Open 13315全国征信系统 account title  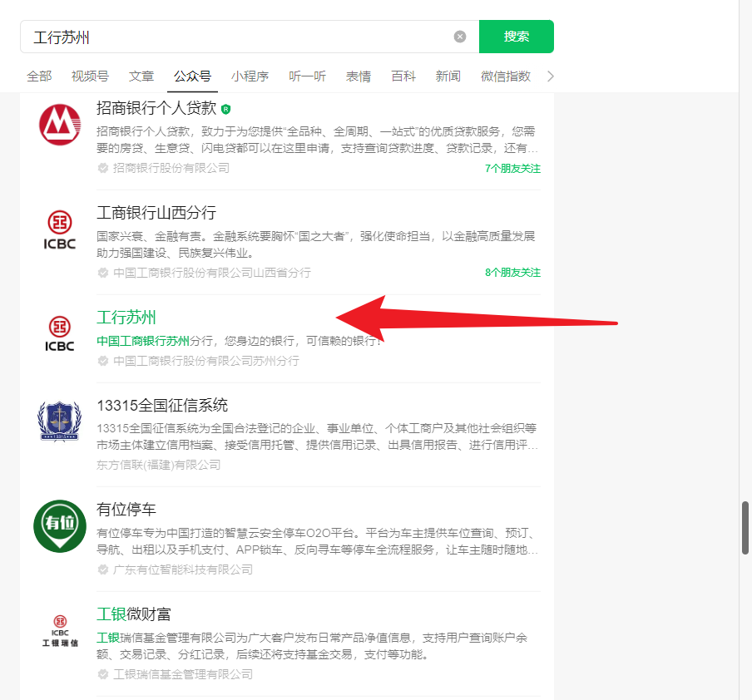162,405
